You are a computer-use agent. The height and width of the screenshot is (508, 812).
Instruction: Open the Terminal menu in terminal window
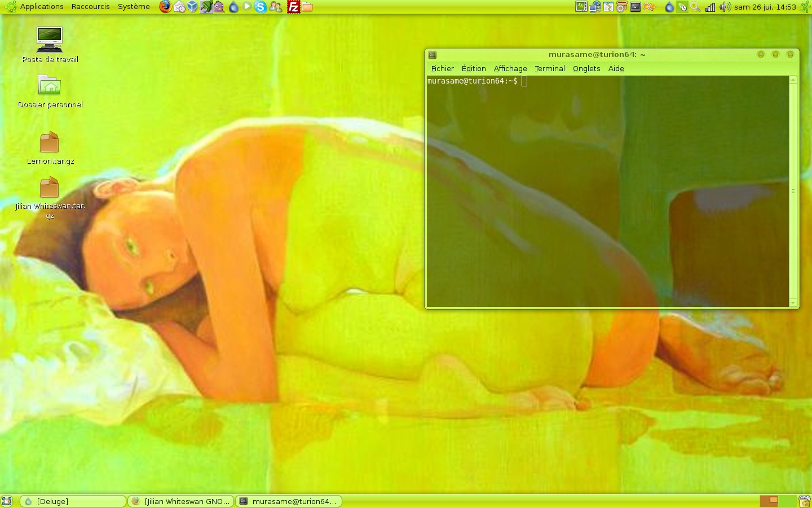tap(550, 68)
